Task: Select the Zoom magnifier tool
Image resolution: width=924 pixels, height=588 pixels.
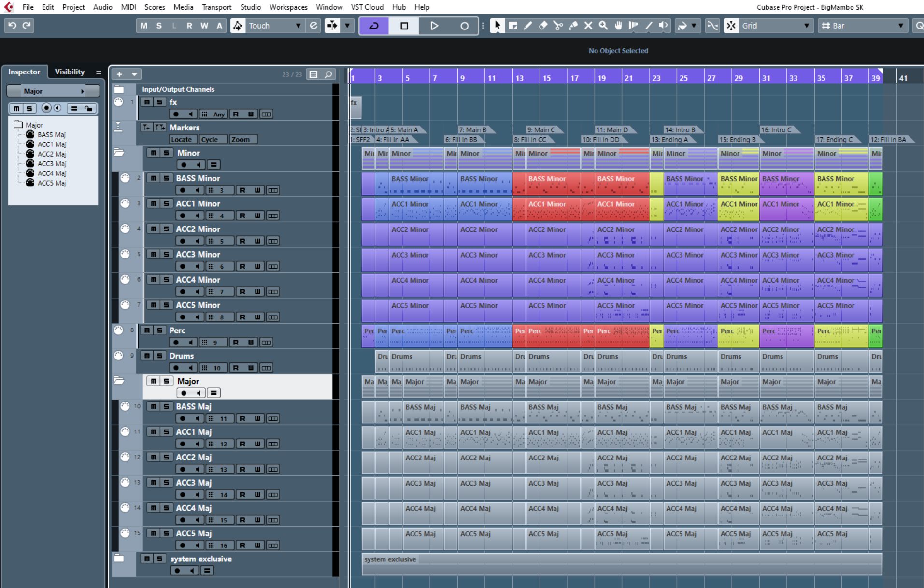Action: 603,26
